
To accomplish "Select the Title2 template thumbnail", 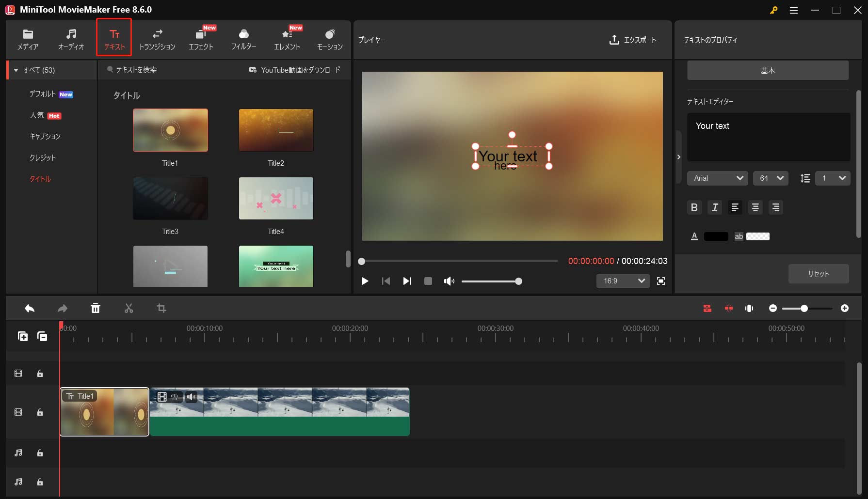I will [275, 130].
